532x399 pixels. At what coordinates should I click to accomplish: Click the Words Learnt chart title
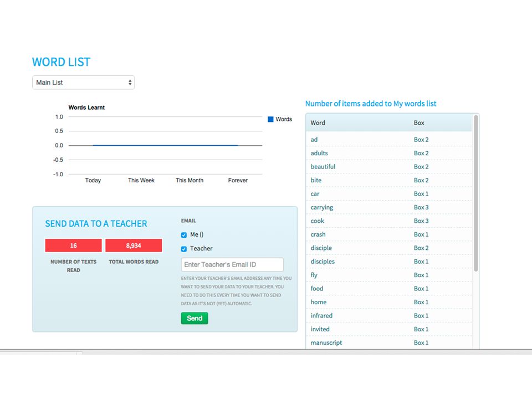click(86, 108)
